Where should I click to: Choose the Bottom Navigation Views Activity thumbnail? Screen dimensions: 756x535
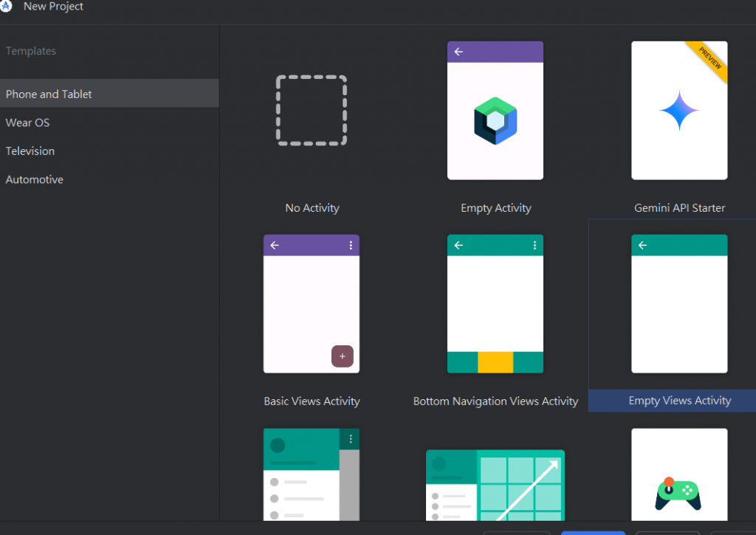pos(495,303)
